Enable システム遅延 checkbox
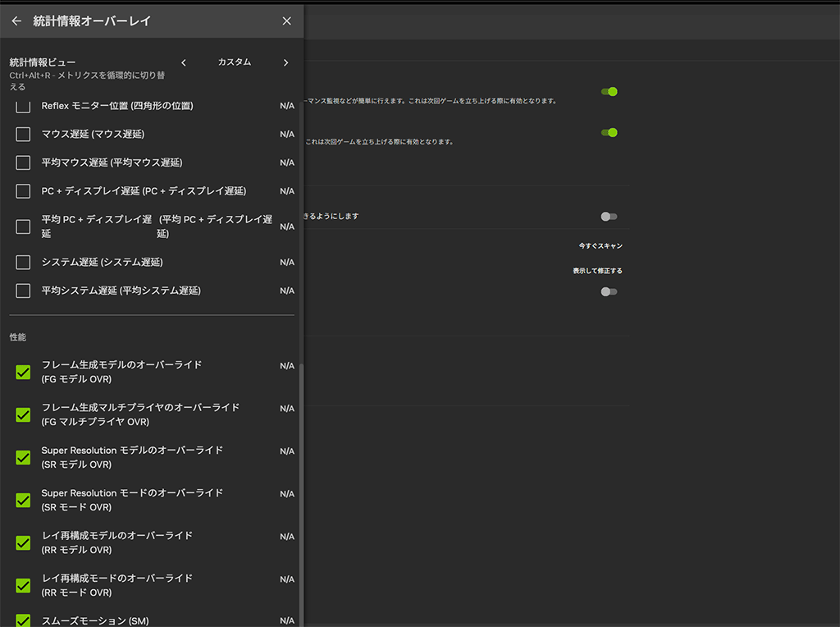Image resolution: width=840 pixels, height=627 pixels. point(23,262)
